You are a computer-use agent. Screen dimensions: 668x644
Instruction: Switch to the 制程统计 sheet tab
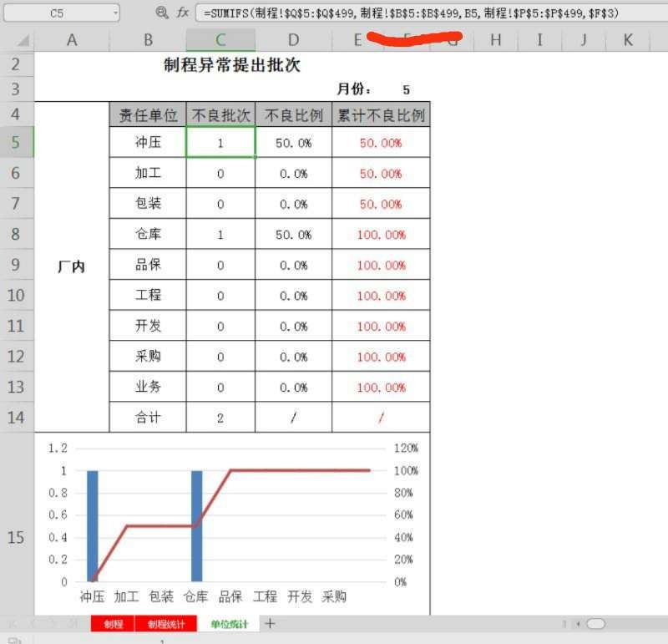166,624
